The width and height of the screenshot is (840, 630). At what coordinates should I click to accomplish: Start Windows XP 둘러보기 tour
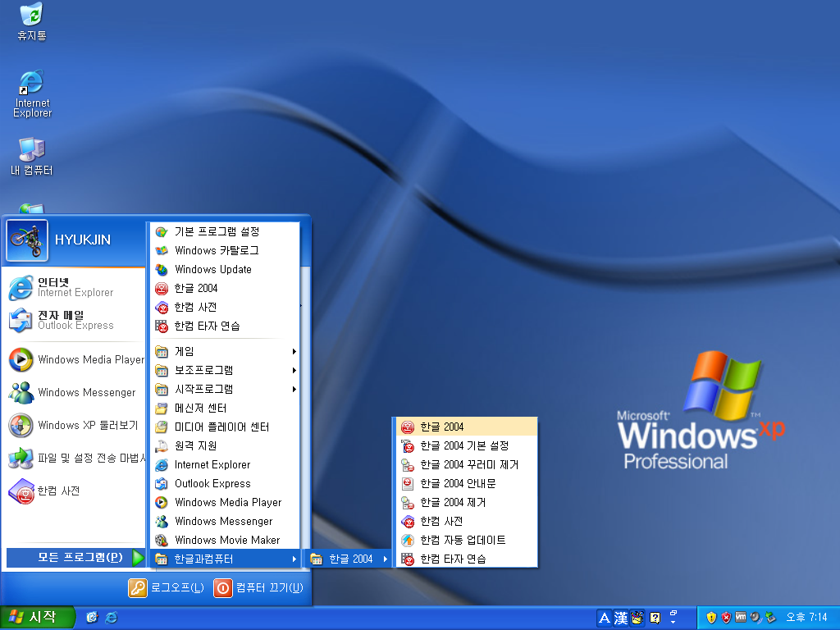tap(73, 426)
